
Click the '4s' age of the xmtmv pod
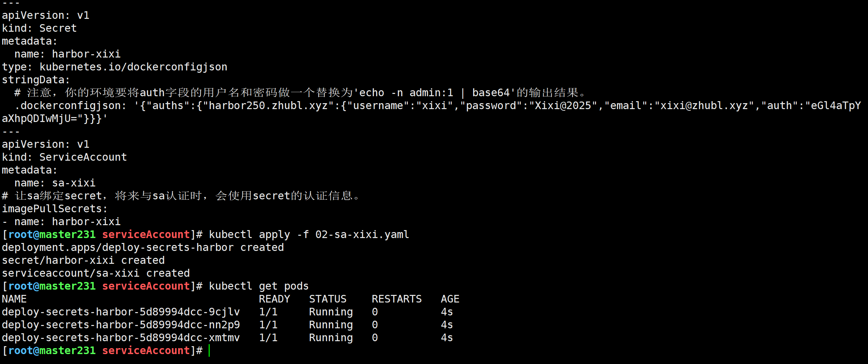447,337
